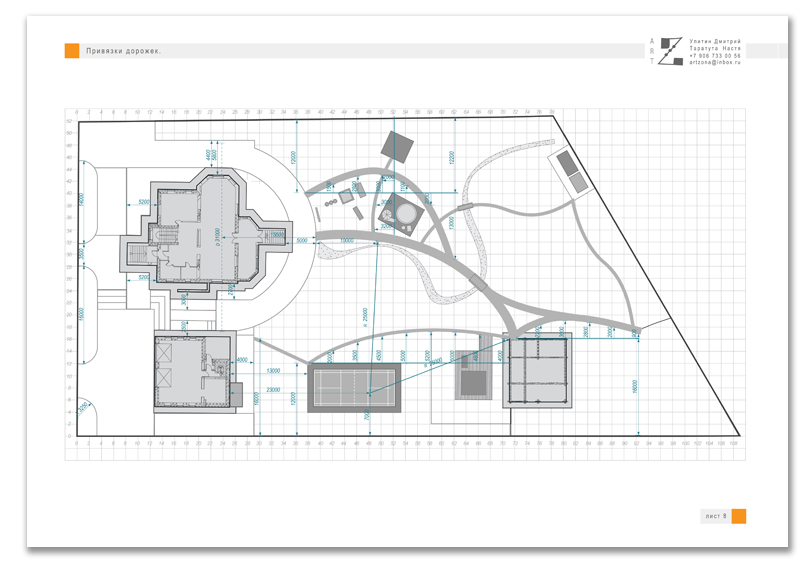Click the "10000" dimension on the main path
Image resolution: width=812 pixels, height=572 pixels.
[x=347, y=241]
